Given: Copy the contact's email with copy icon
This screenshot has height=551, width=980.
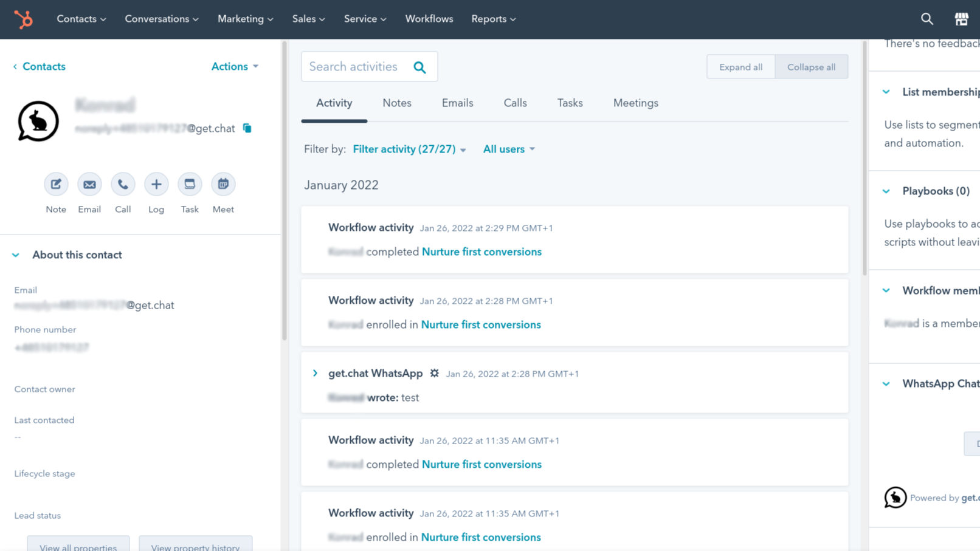Looking at the screenshot, I should [247, 128].
